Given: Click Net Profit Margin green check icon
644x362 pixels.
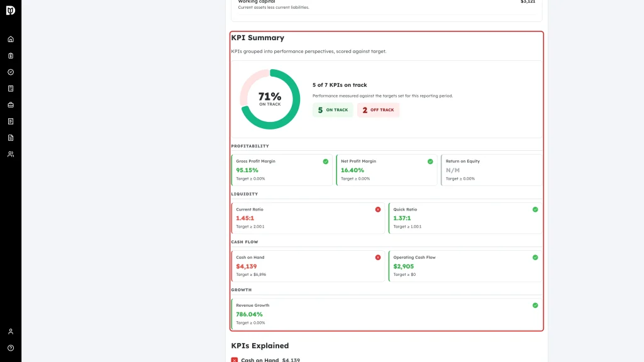Looking at the screenshot, I should [430, 162].
